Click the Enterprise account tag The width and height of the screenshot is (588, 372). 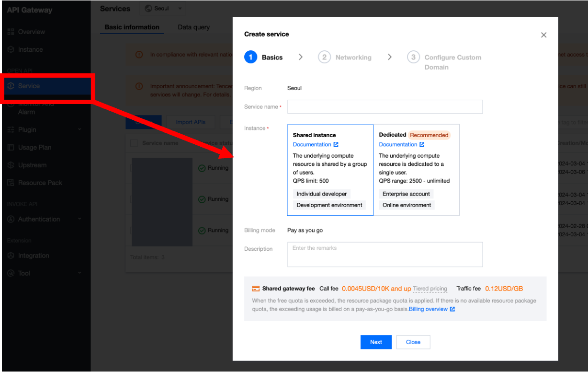tap(406, 194)
